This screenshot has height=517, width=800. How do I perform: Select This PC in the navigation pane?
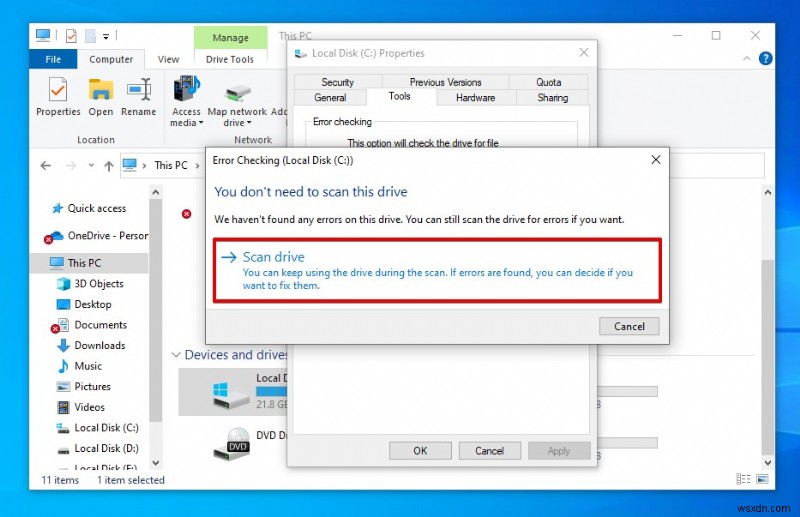tap(89, 263)
